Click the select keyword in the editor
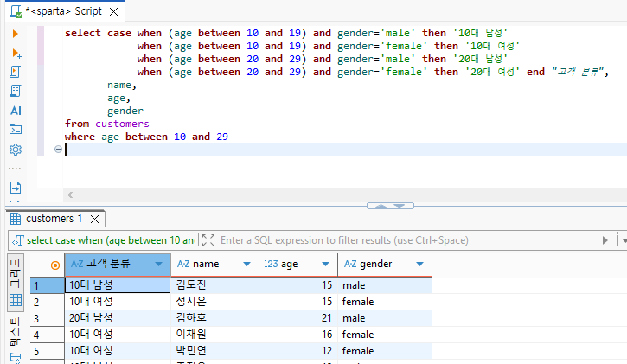627x364 pixels. click(83, 33)
